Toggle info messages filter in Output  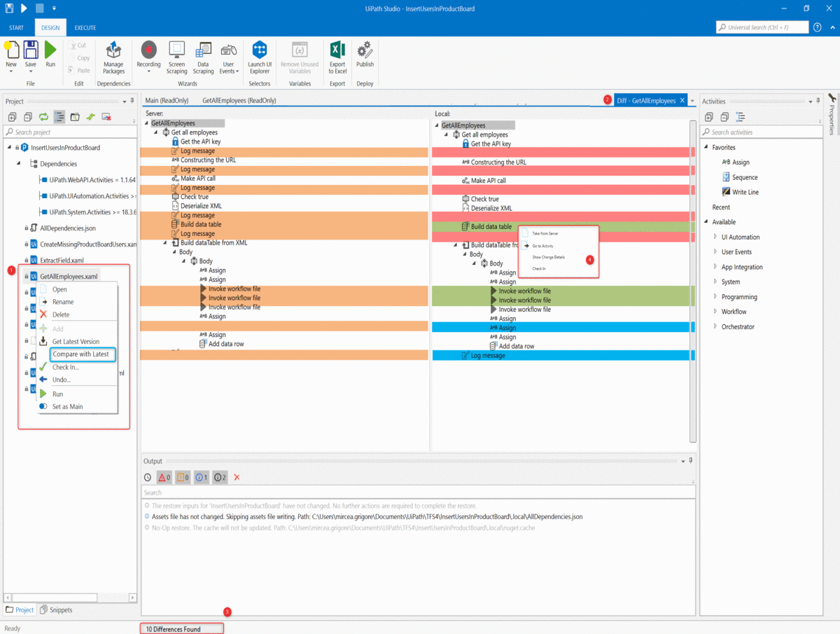click(x=202, y=477)
